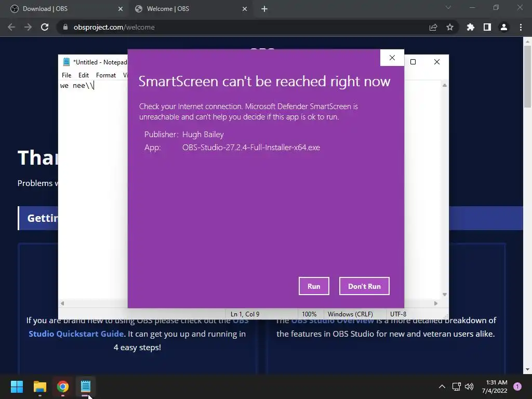
Task: Restore down the Chrome window
Action: (496, 7)
